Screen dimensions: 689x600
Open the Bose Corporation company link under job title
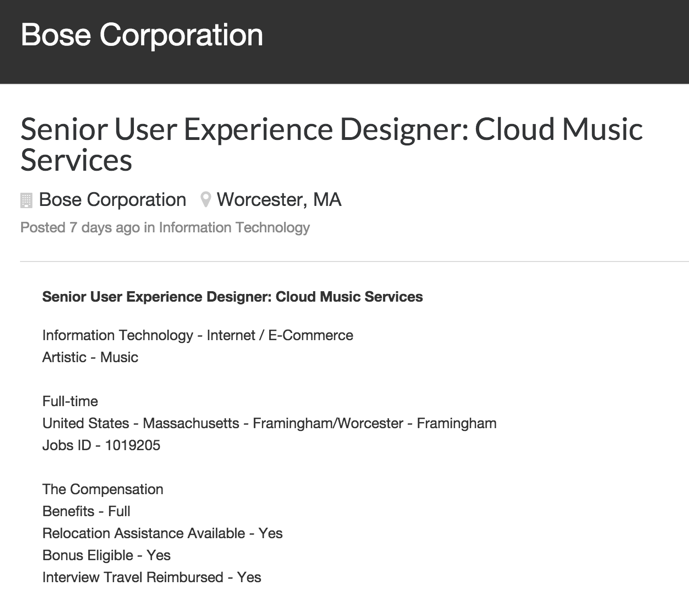[112, 200]
